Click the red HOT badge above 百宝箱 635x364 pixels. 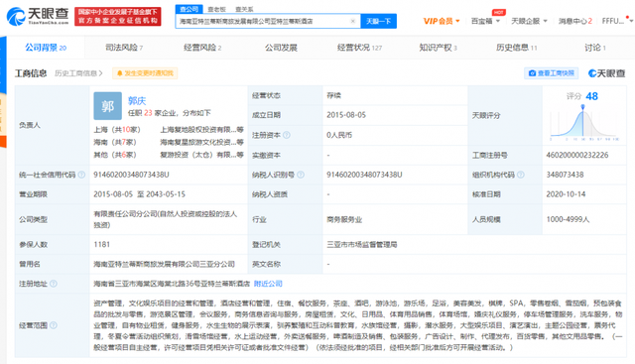coord(499,12)
